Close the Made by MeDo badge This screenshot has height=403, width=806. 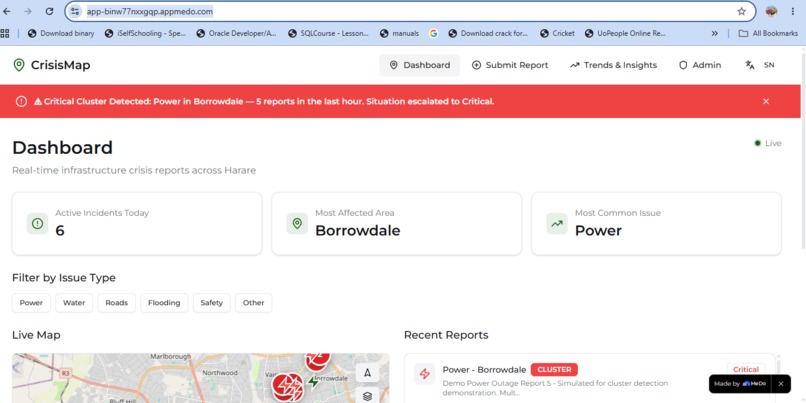[781, 384]
